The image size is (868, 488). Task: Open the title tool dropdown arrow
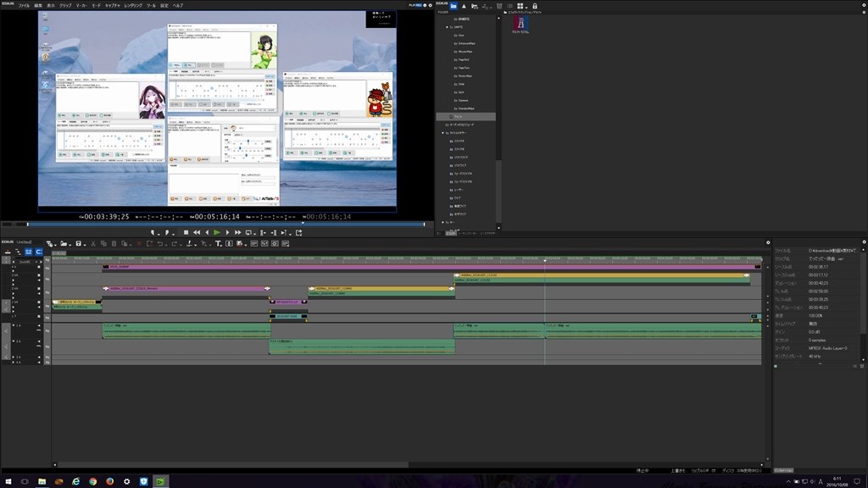(x=223, y=244)
